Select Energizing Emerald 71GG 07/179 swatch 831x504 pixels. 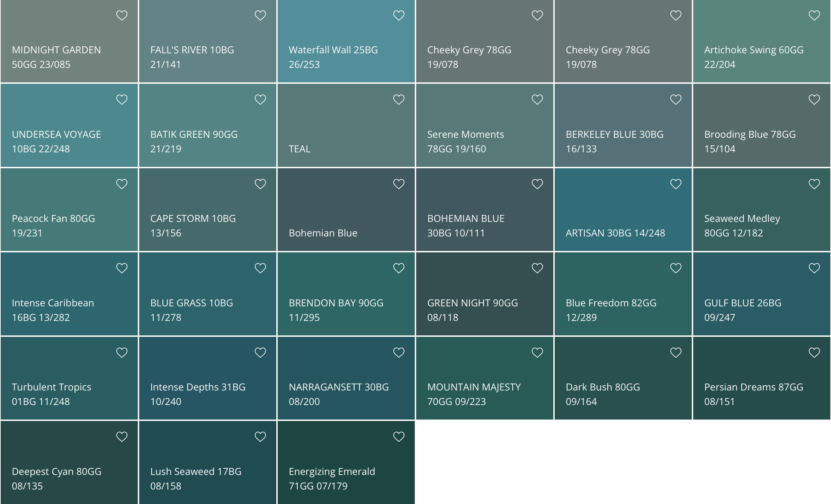click(346, 462)
